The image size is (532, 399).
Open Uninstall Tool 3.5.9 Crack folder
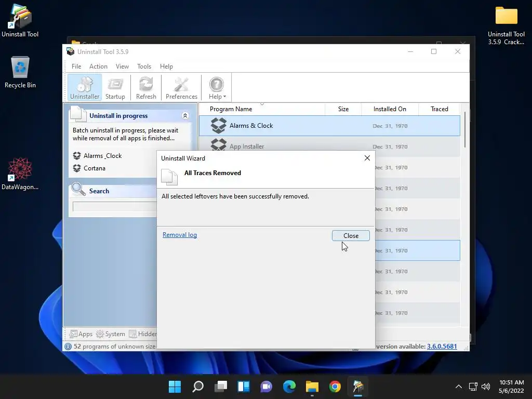point(506,25)
